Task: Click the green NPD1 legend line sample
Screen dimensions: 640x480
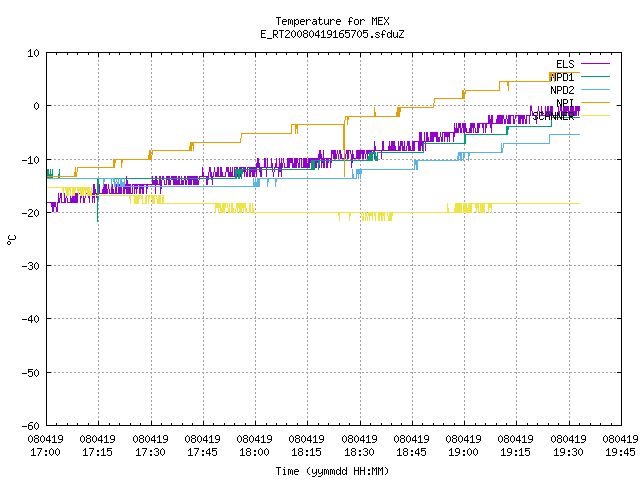Action: (595, 77)
